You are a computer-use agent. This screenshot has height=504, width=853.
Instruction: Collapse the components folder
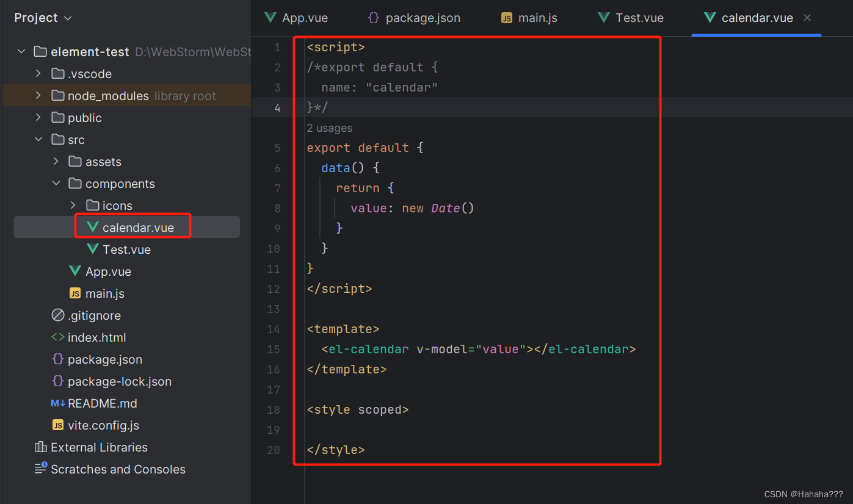(56, 184)
